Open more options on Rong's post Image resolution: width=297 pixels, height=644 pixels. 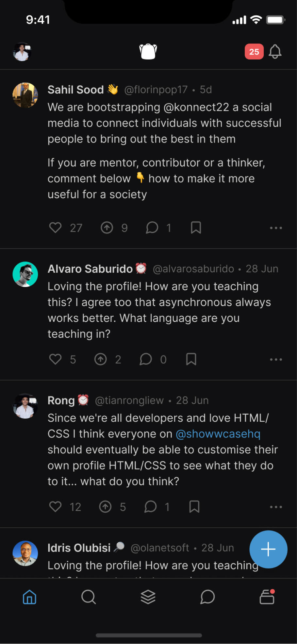(x=276, y=507)
